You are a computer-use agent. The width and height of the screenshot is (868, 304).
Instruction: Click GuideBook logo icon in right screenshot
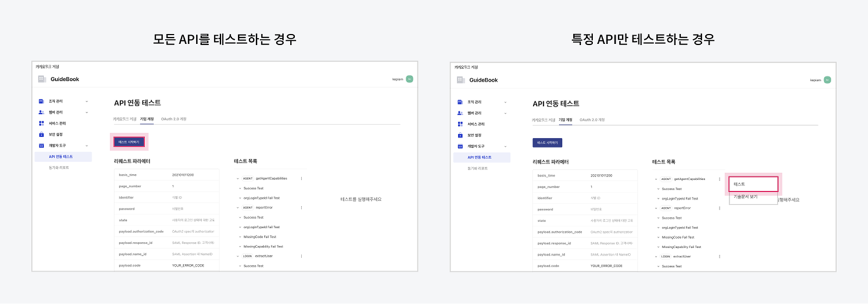click(x=460, y=80)
